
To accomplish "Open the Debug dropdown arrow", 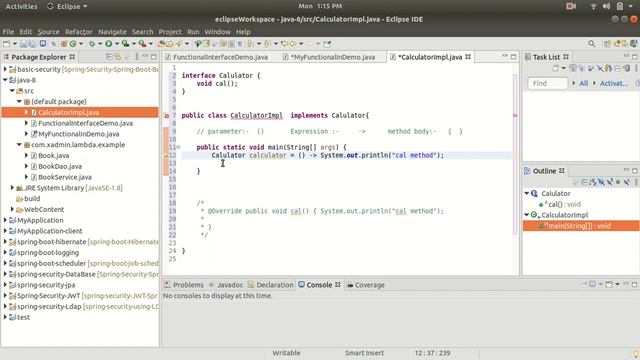I will tap(100, 44).
